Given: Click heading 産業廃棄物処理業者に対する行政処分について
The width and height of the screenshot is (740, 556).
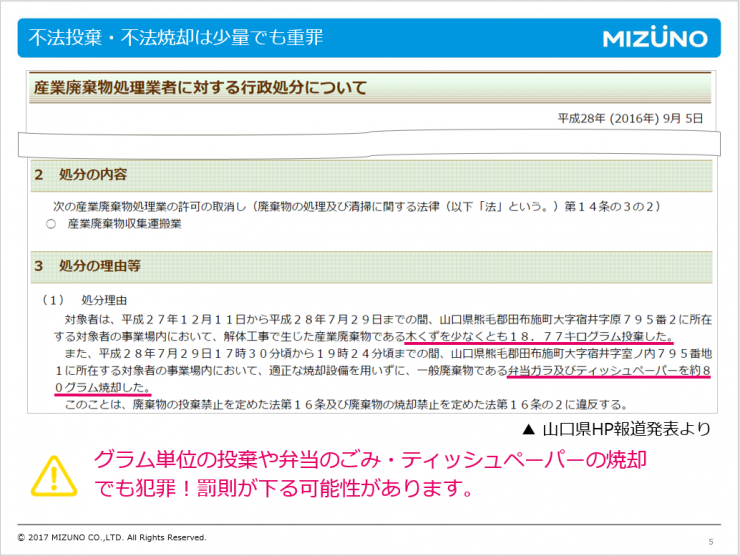Looking at the screenshot, I should [x=200, y=87].
